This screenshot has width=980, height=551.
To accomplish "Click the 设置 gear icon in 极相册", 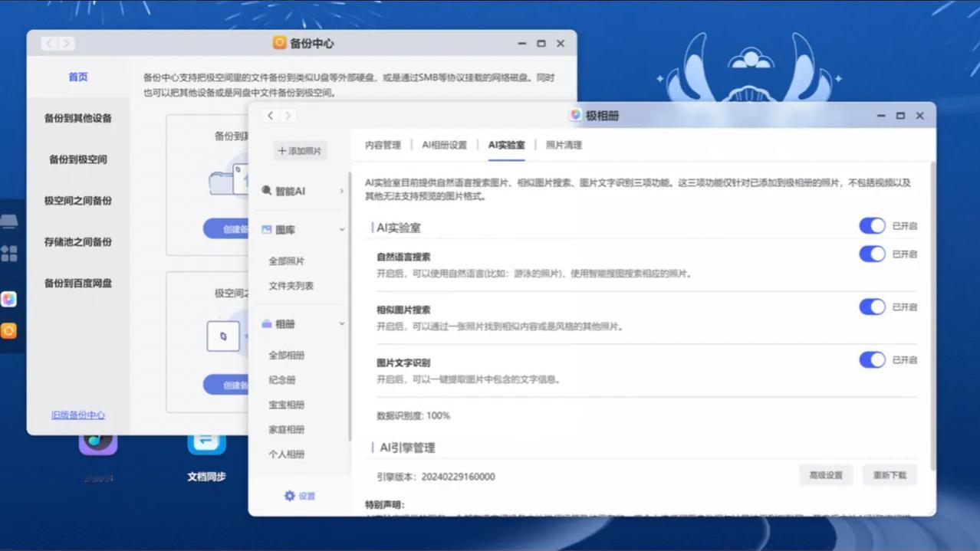I will (289, 496).
